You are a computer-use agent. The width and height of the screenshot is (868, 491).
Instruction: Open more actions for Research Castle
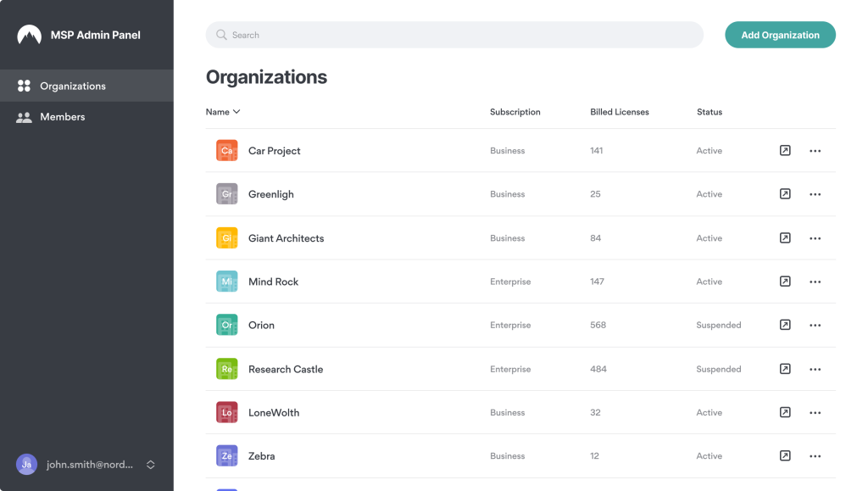pyautogui.click(x=815, y=369)
